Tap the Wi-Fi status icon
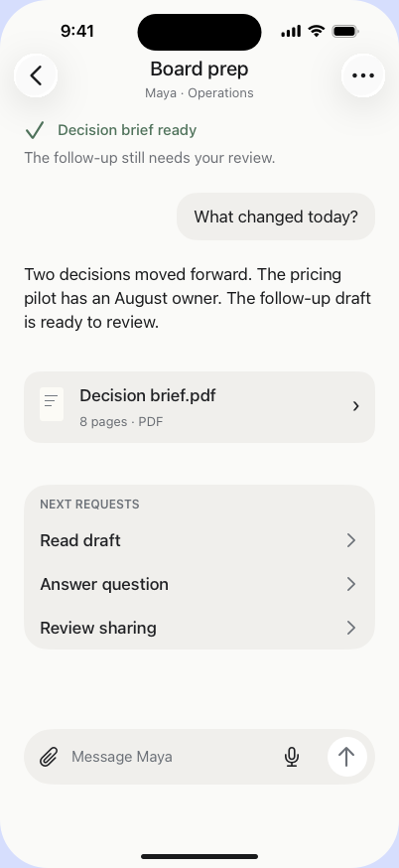The image size is (399, 868). point(317,31)
